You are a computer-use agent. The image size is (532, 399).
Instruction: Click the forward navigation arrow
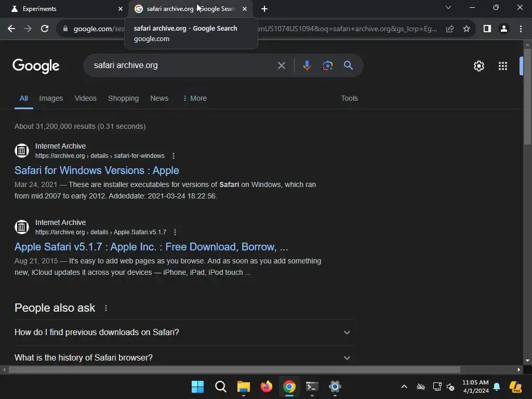[28, 29]
